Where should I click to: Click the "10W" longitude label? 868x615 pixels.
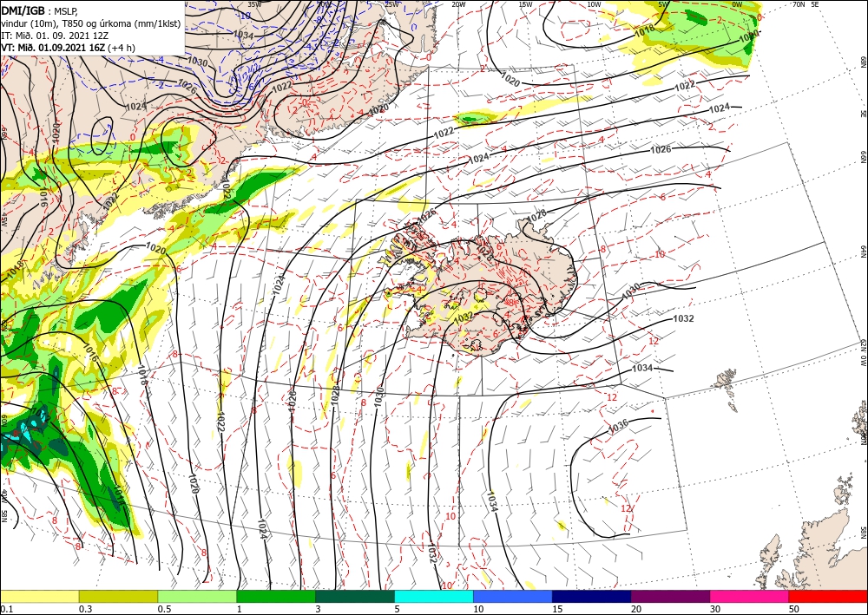click(594, 4)
